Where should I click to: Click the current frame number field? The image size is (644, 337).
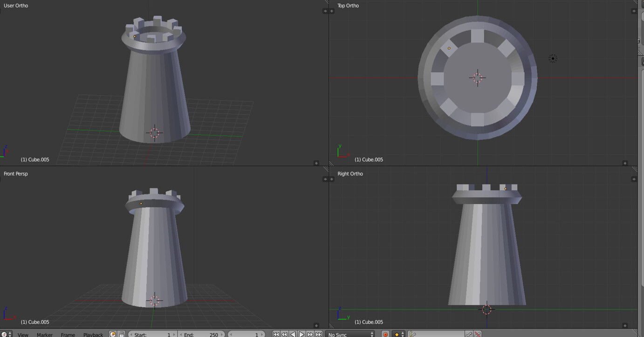point(246,334)
